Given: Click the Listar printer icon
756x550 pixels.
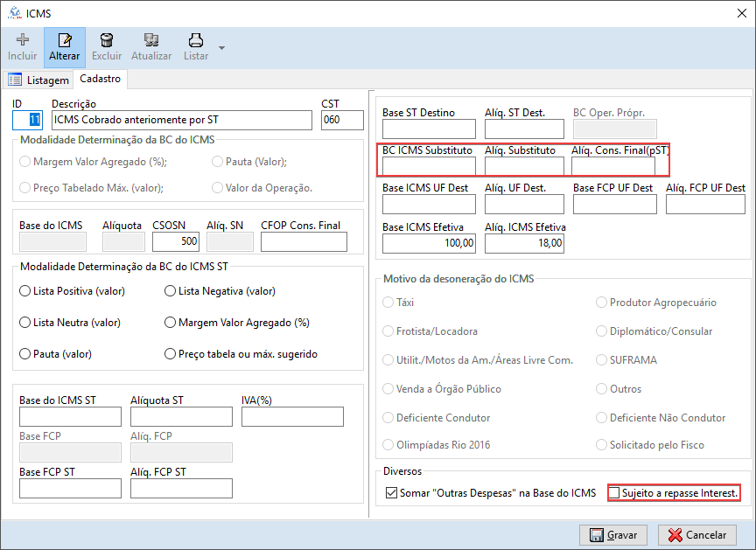Looking at the screenshot, I should pos(196,41).
